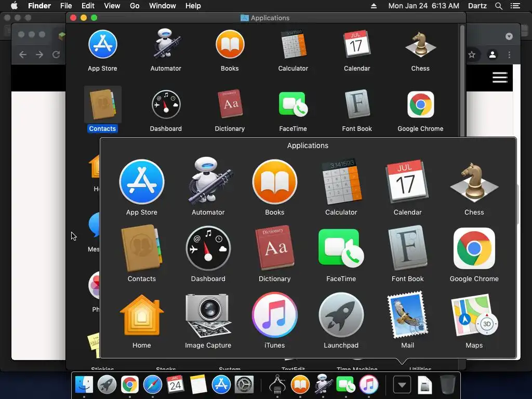Open the Help menu
Screen dimensions: 532x399
(x=193, y=6)
